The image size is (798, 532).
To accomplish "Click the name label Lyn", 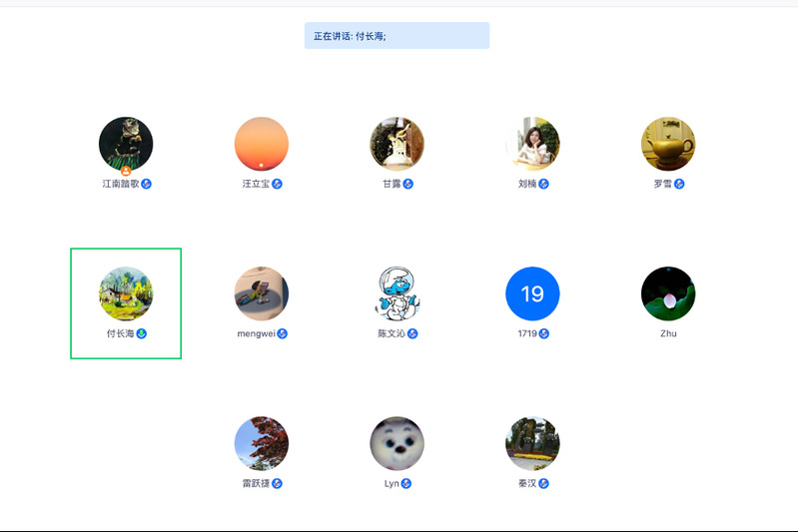I will coord(392,483).
